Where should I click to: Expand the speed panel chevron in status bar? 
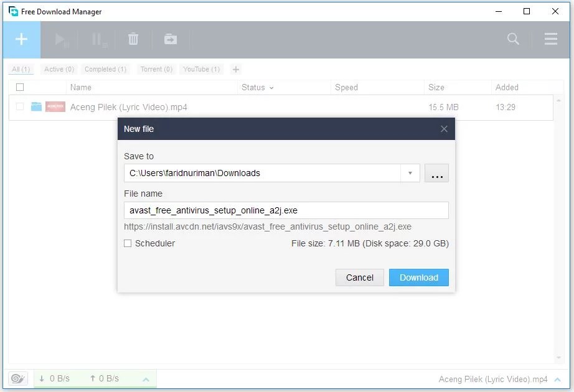(146, 380)
